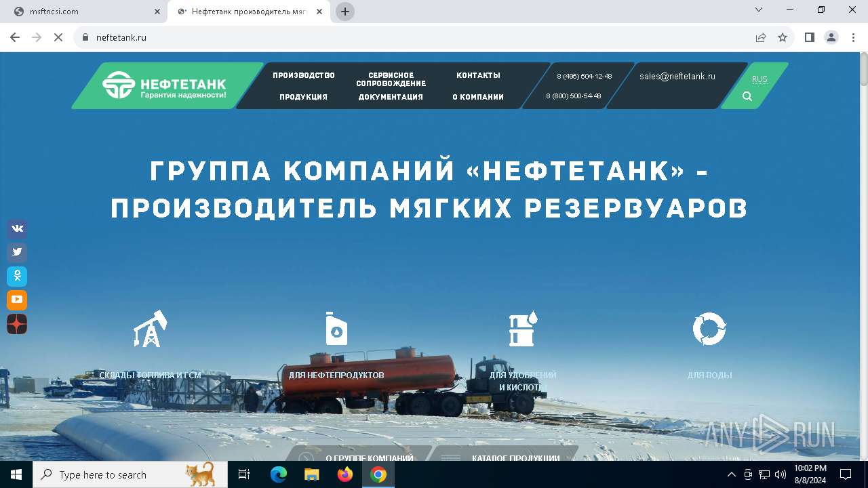Open the browser side panel
This screenshot has height=488, width=868.
click(x=810, y=37)
